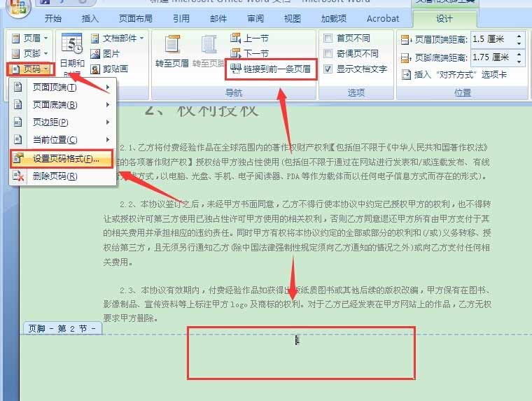Expand the 页码 dropdown arrow
The image size is (532, 401).
point(46,69)
